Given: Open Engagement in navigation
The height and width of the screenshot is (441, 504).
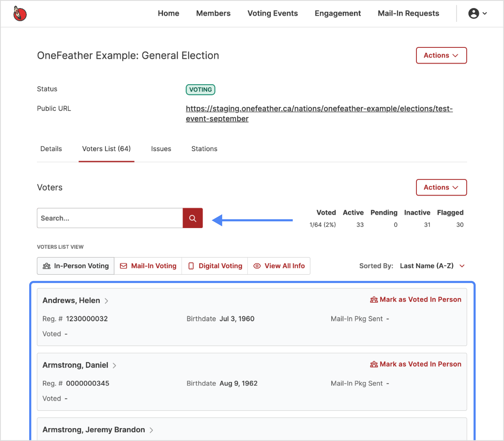Looking at the screenshot, I should coord(338,13).
